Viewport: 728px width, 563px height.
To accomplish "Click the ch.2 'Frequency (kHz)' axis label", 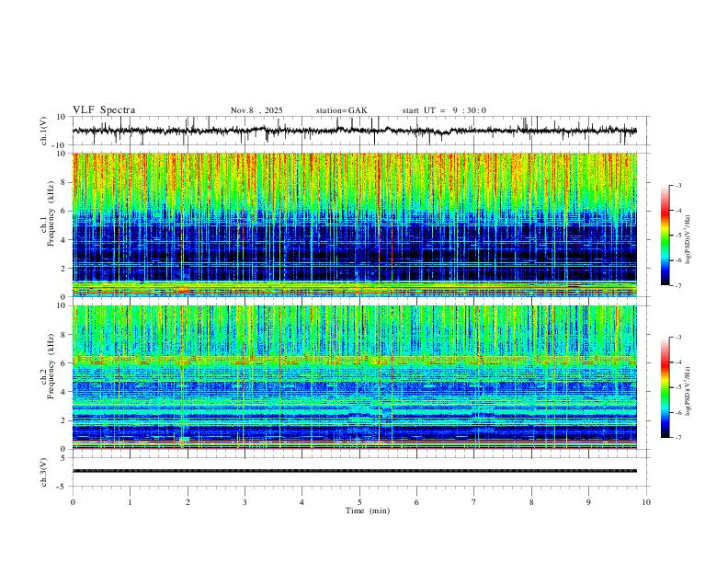I will point(51,366).
